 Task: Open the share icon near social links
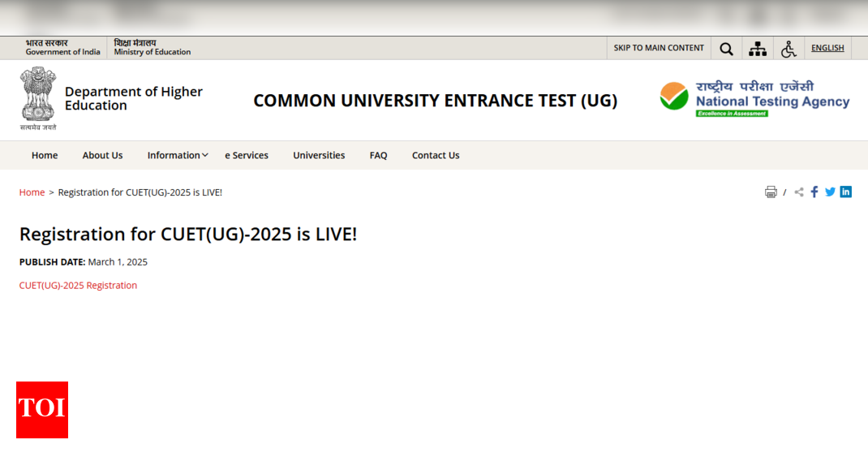(x=797, y=192)
